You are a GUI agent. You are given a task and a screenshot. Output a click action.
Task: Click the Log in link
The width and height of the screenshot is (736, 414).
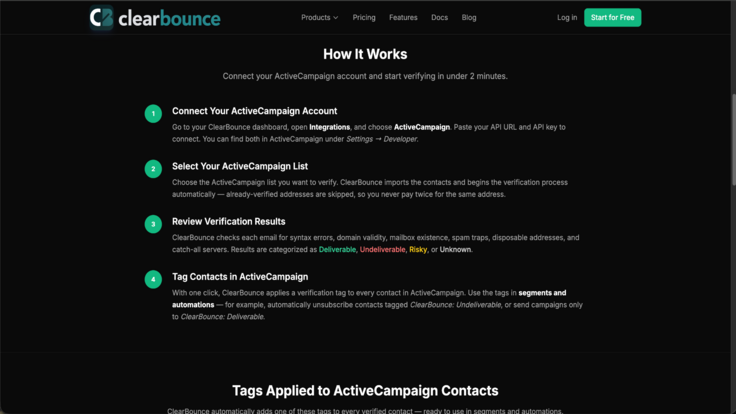coord(567,17)
